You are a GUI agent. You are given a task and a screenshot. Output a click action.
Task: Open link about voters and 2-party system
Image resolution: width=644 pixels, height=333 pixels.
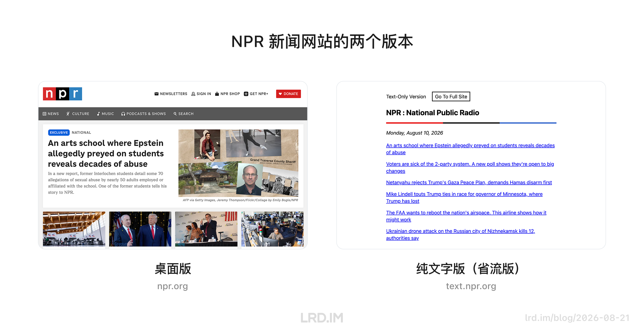470,167
